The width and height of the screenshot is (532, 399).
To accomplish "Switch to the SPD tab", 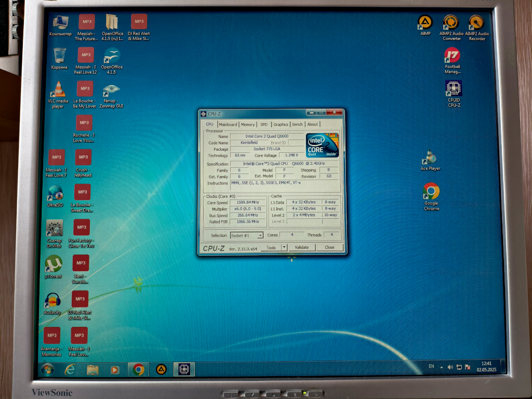I will pyautogui.click(x=264, y=125).
